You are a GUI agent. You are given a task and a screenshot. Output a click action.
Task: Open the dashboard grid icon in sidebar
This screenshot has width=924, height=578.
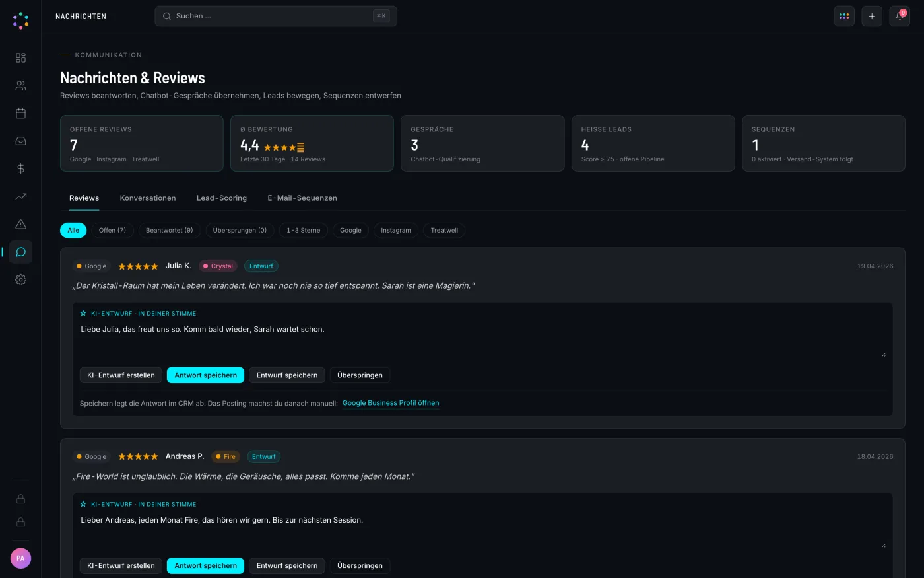[20, 58]
